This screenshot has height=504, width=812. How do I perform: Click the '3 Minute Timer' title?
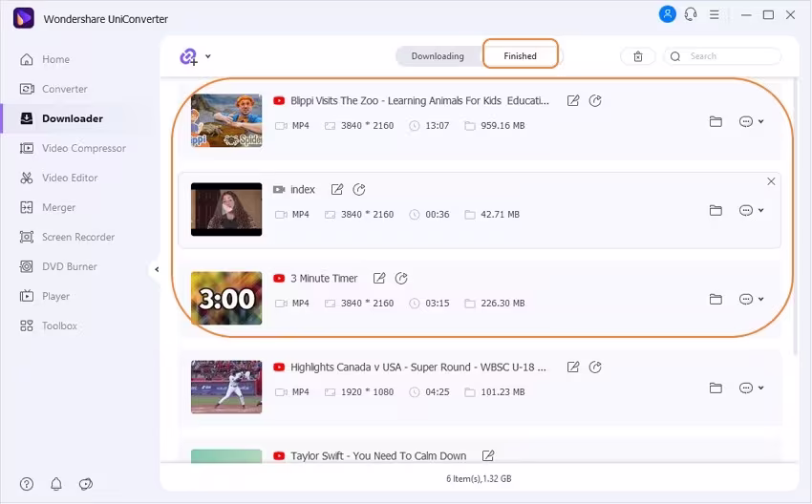[x=324, y=279]
